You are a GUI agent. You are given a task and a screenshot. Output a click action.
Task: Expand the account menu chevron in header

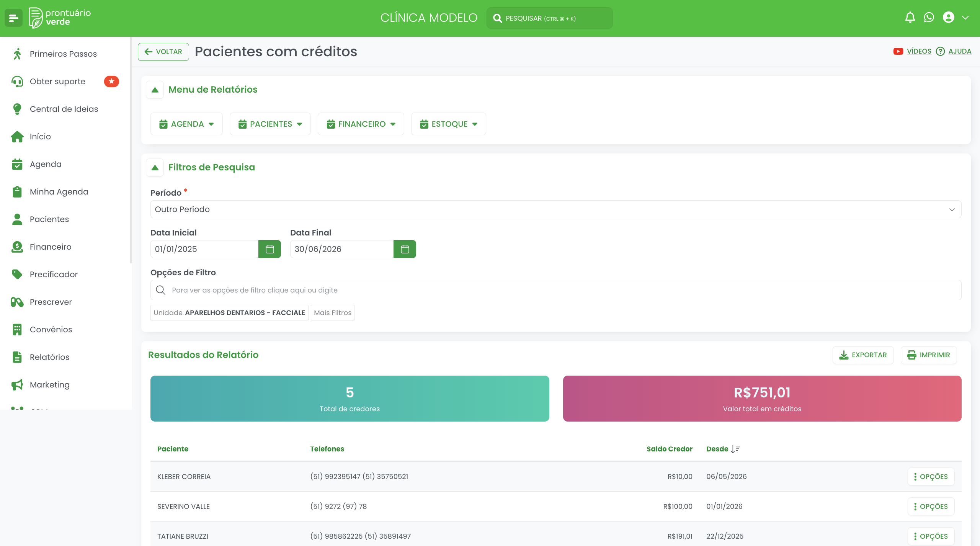pyautogui.click(x=965, y=18)
